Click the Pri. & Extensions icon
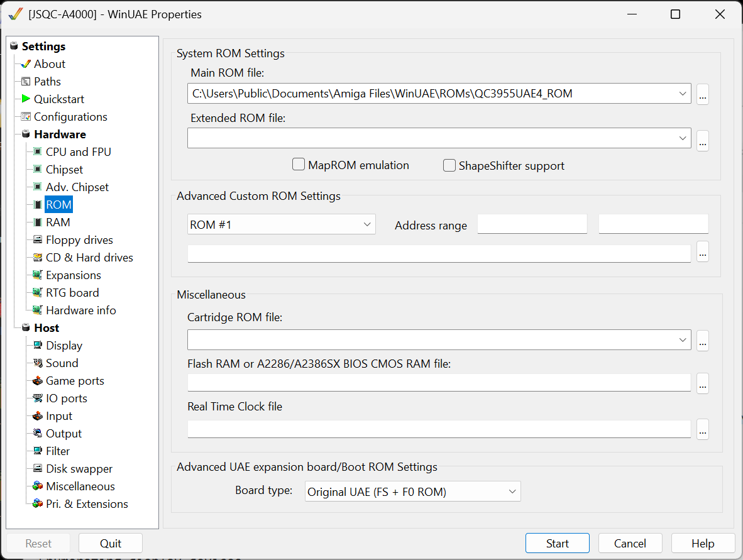This screenshot has width=743, height=560. point(38,503)
